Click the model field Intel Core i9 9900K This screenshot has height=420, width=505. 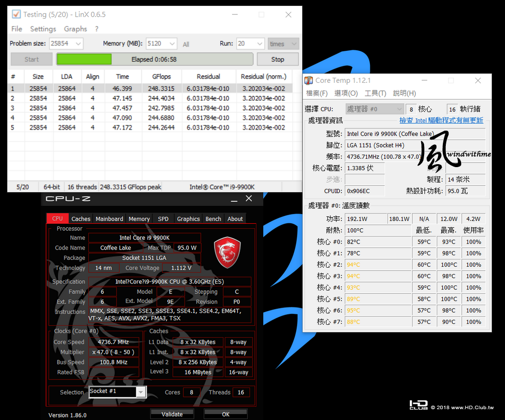point(415,134)
